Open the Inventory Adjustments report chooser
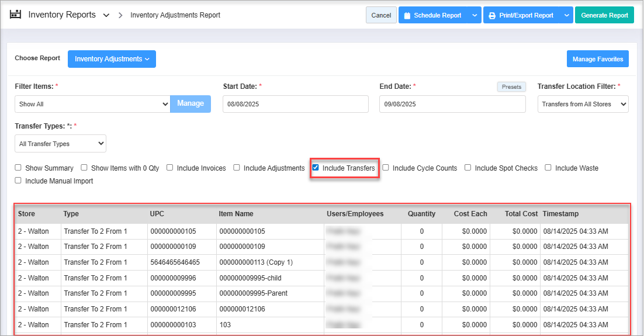 click(x=112, y=59)
